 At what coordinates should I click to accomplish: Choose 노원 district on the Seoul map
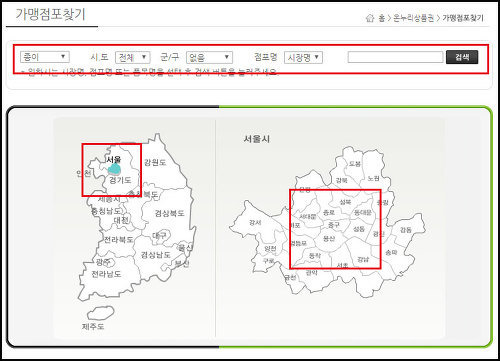click(x=374, y=178)
